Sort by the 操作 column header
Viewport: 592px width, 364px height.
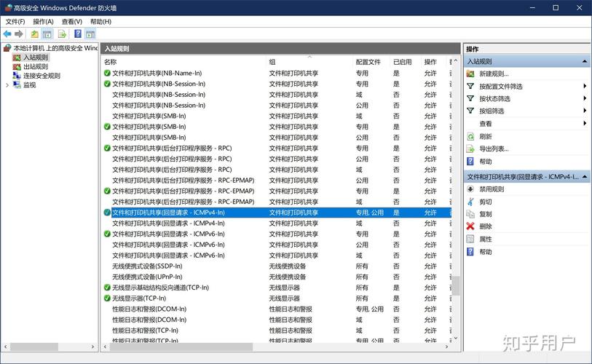pos(434,62)
